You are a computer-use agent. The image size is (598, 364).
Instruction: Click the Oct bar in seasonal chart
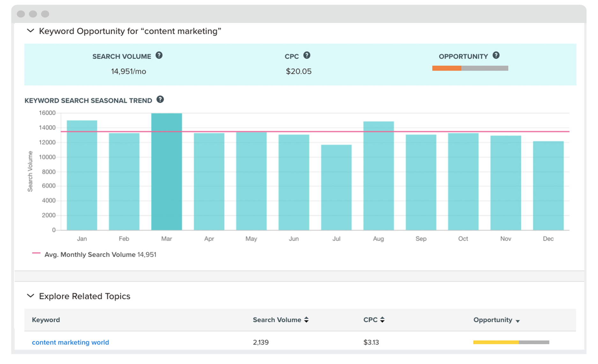[x=463, y=182]
